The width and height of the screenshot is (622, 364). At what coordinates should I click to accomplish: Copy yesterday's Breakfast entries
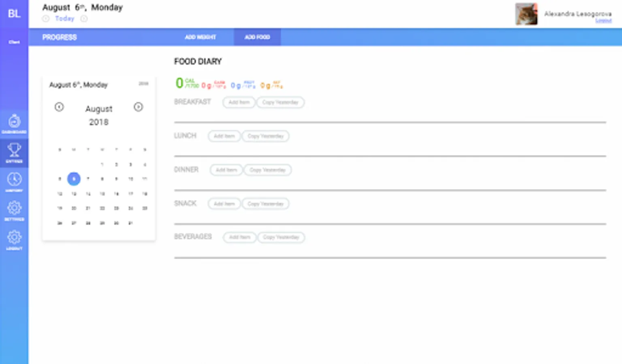[x=280, y=102]
